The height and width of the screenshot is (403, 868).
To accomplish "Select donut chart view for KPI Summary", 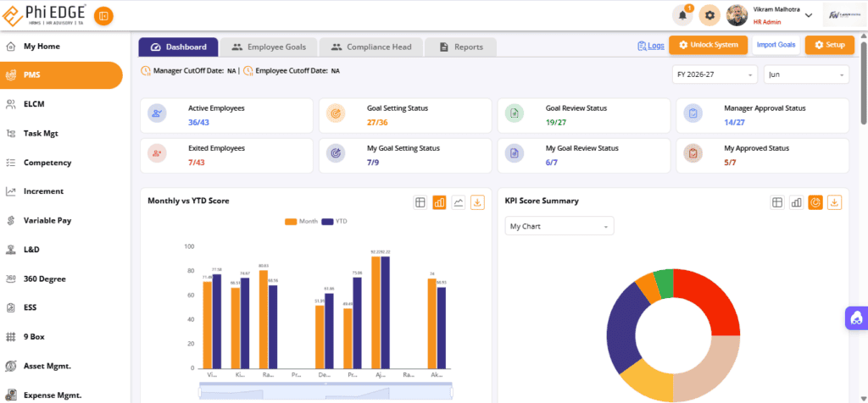I will [815, 203].
